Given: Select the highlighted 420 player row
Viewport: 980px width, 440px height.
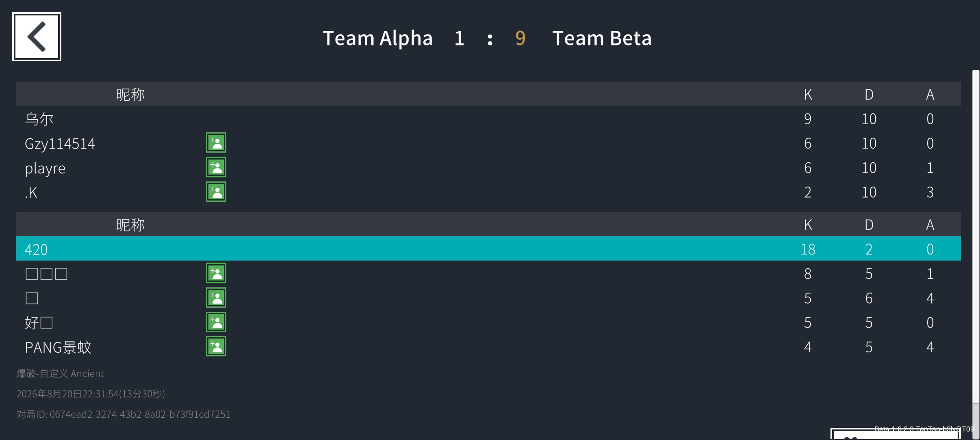Looking at the screenshot, I should click(488, 249).
